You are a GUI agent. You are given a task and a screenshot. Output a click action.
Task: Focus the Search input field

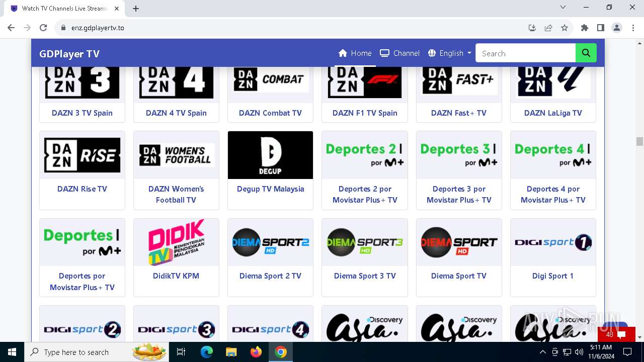point(526,53)
